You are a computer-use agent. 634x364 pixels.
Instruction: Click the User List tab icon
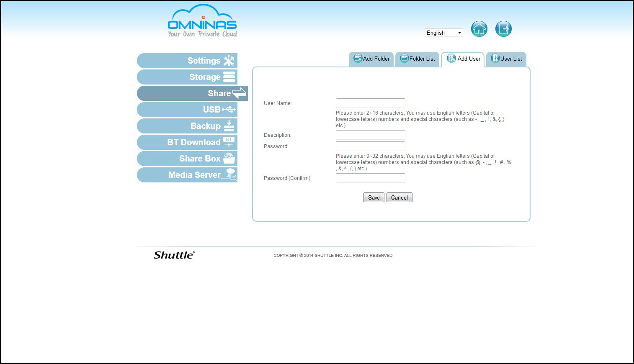tap(495, 58)
